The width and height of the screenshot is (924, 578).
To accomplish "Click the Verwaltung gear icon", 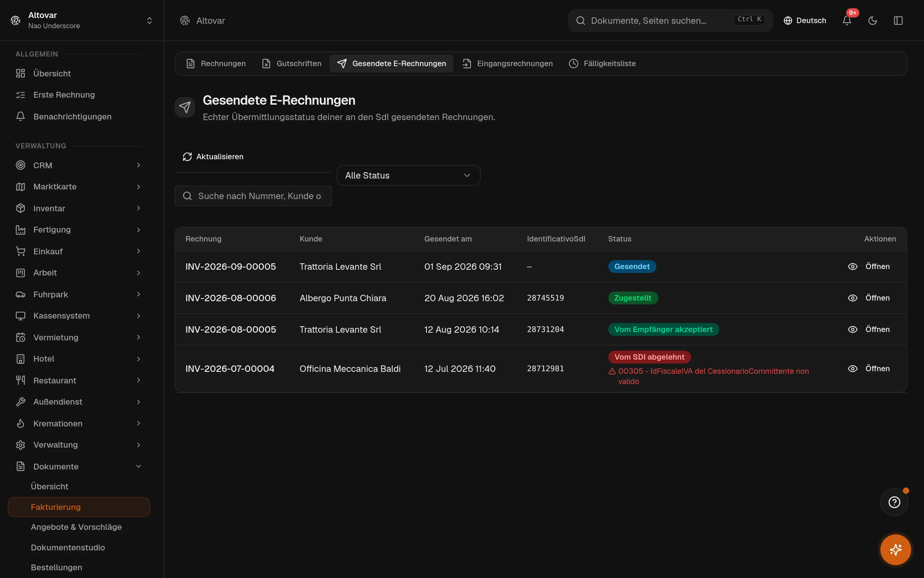I will pyautogui.click(x=21, y=445).
